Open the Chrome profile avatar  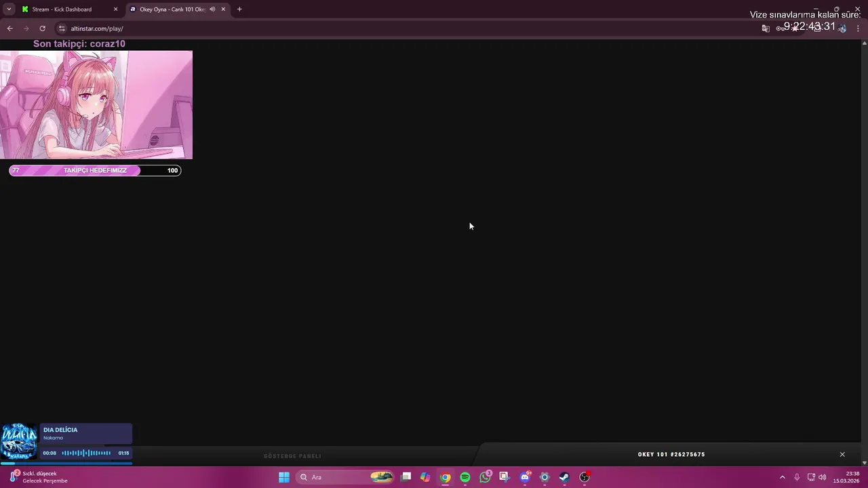[x=842, y=28]
